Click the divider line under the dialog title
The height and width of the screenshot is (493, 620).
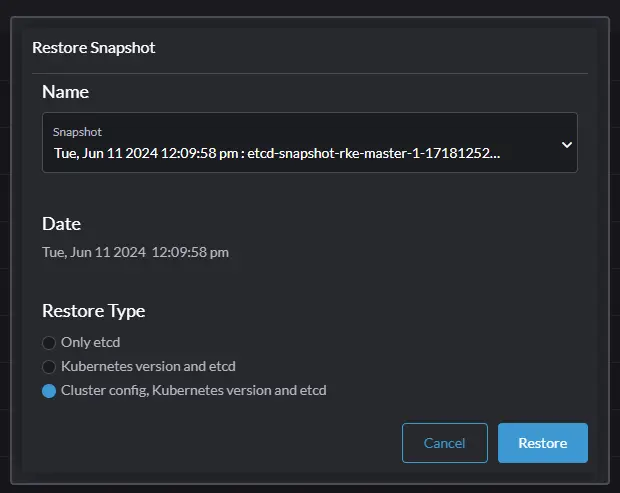[310, 72]
